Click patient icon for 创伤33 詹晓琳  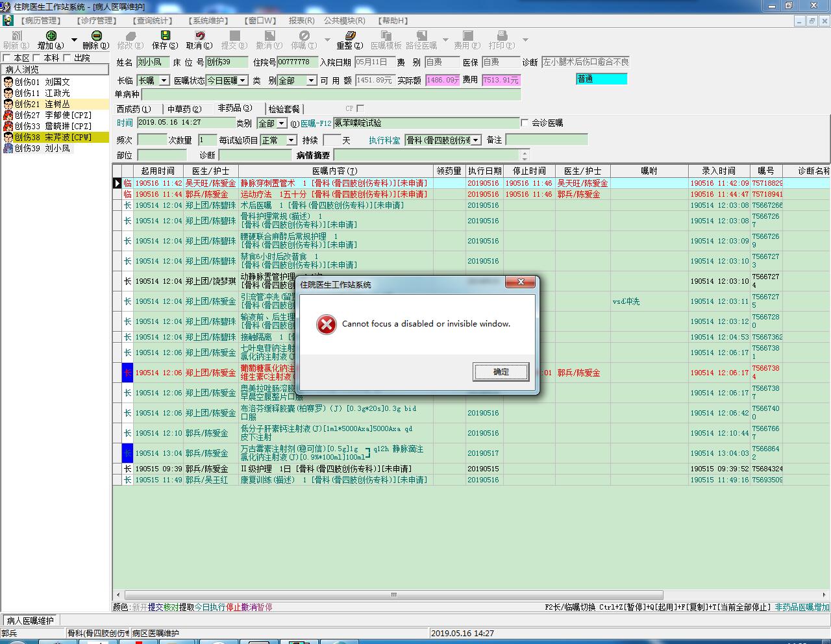coord(8,126)
